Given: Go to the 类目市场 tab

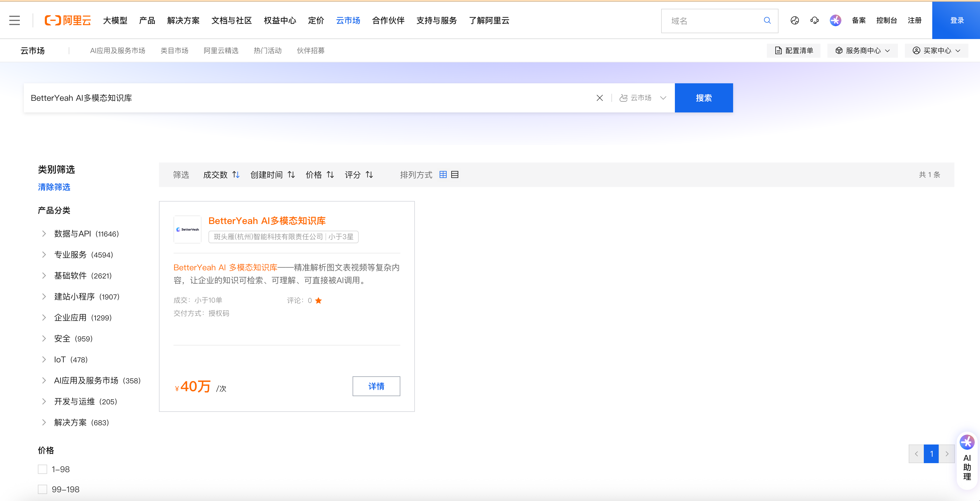Looking at the screenshot, I should (x=174, y=51).
